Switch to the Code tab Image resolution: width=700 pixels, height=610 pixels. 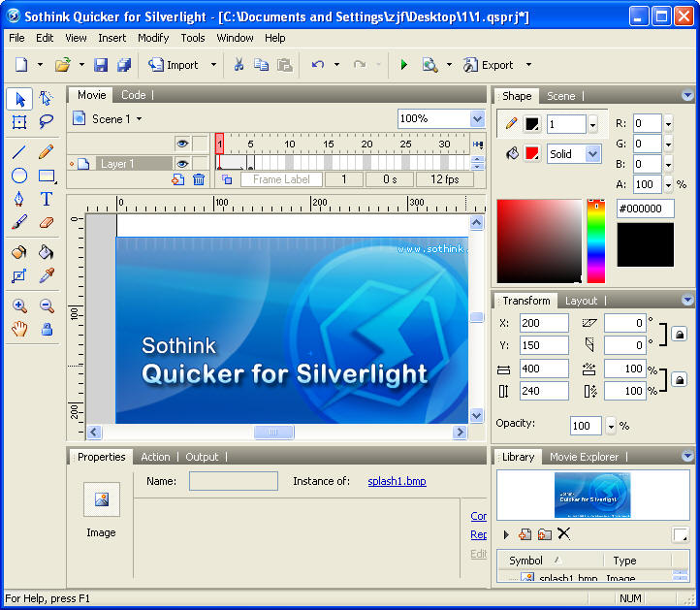(x=134, y=95)
